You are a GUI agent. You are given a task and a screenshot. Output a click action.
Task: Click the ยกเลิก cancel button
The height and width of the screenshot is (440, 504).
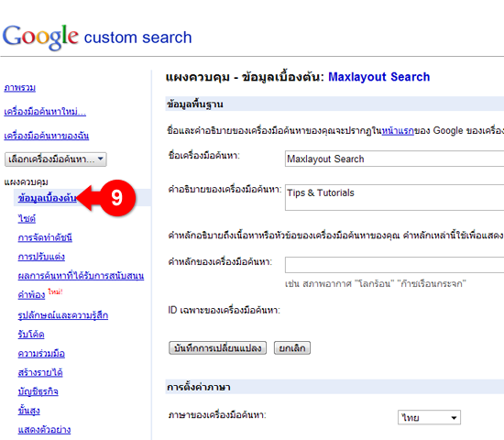click(x=292, y=348)
